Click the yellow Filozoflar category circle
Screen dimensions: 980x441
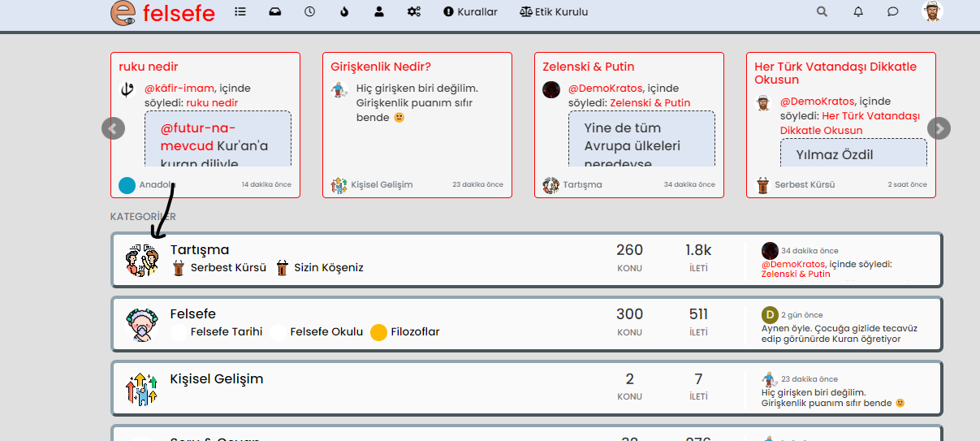[378, 332]
